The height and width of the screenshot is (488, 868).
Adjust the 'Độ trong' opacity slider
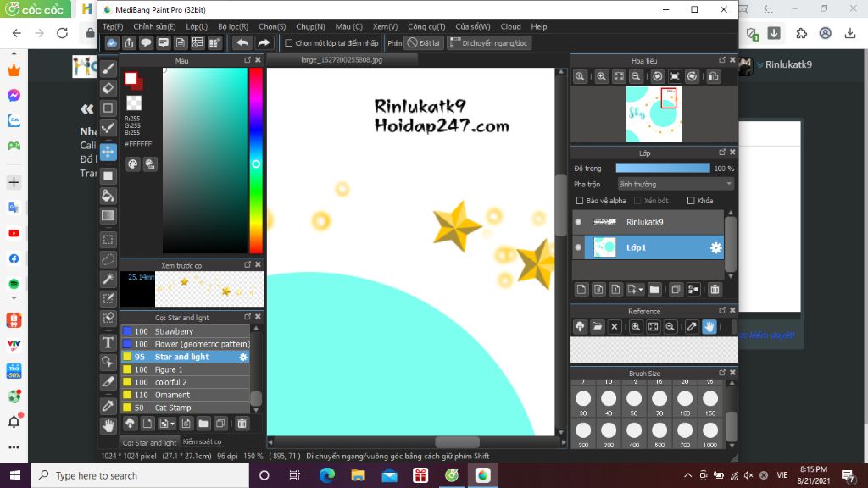pyautogui.click(x=663, y=169)
